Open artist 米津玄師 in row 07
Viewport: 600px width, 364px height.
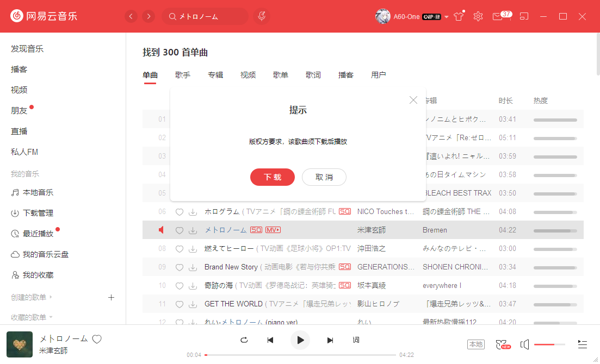(371, 230)
